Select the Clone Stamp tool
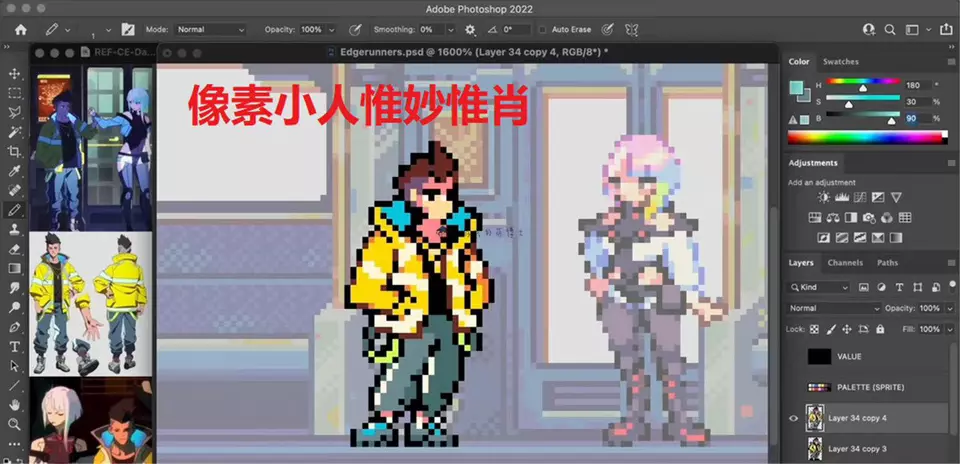 (x=14, y=230)
